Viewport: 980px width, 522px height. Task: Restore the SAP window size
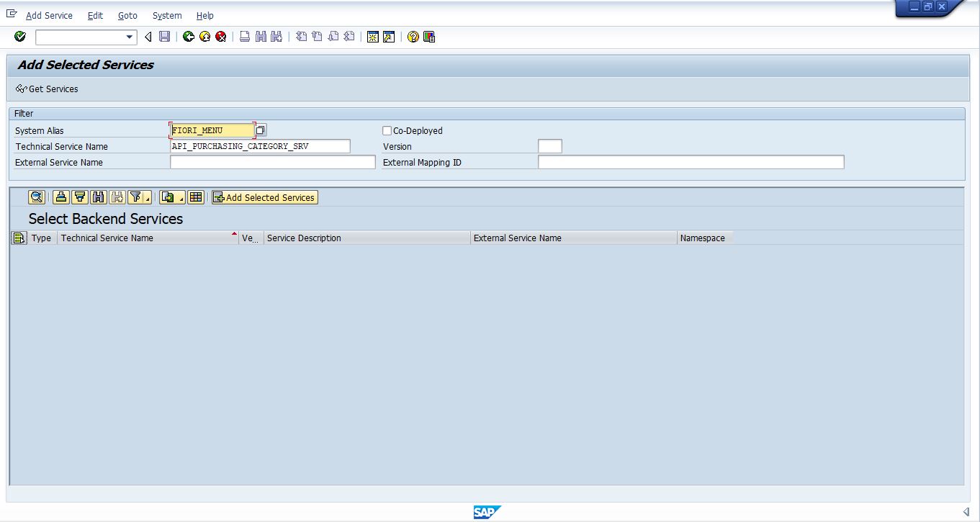(x=928, y=6)
